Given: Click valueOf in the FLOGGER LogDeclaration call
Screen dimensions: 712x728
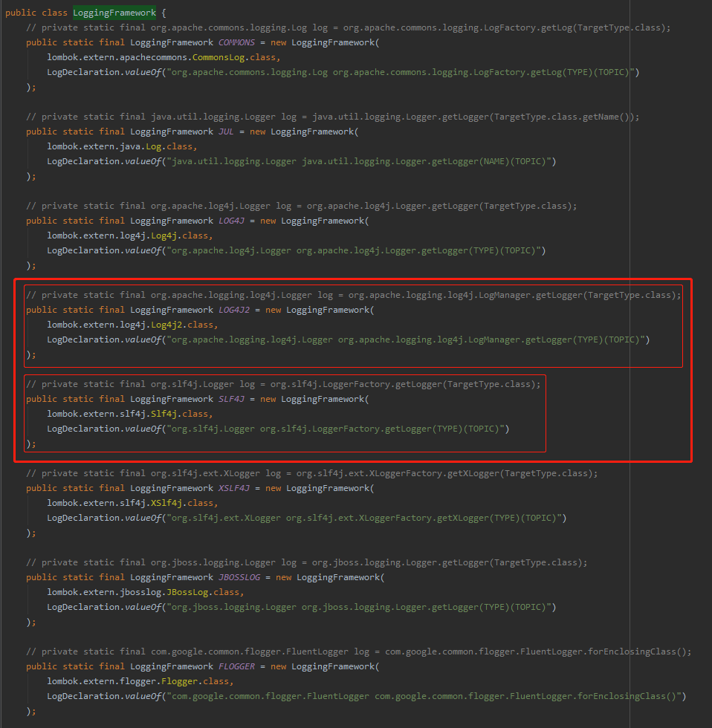Looking at the screenshot, I should pos(143,696).
